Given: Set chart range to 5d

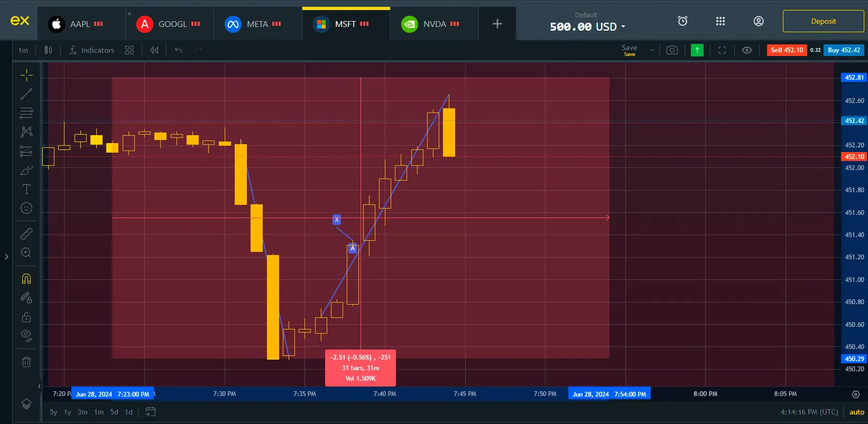Looking at the screenshot, I should click(114, 412).
